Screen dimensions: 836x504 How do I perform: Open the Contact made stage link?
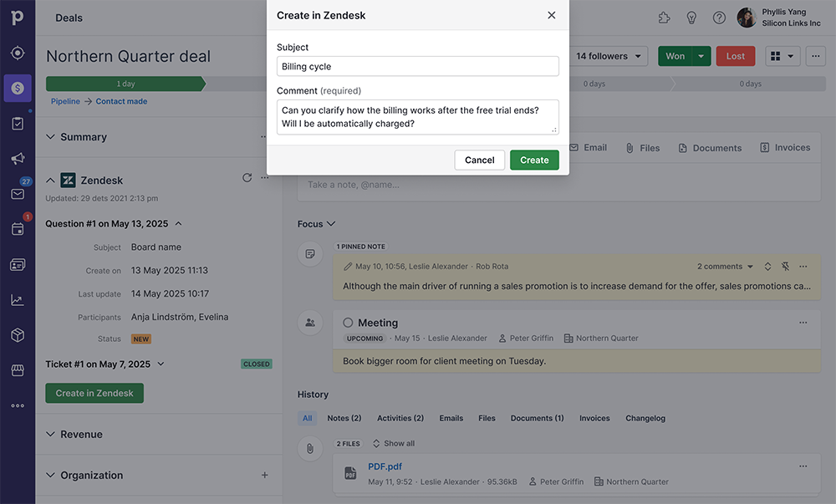click(x=121, y=101)
